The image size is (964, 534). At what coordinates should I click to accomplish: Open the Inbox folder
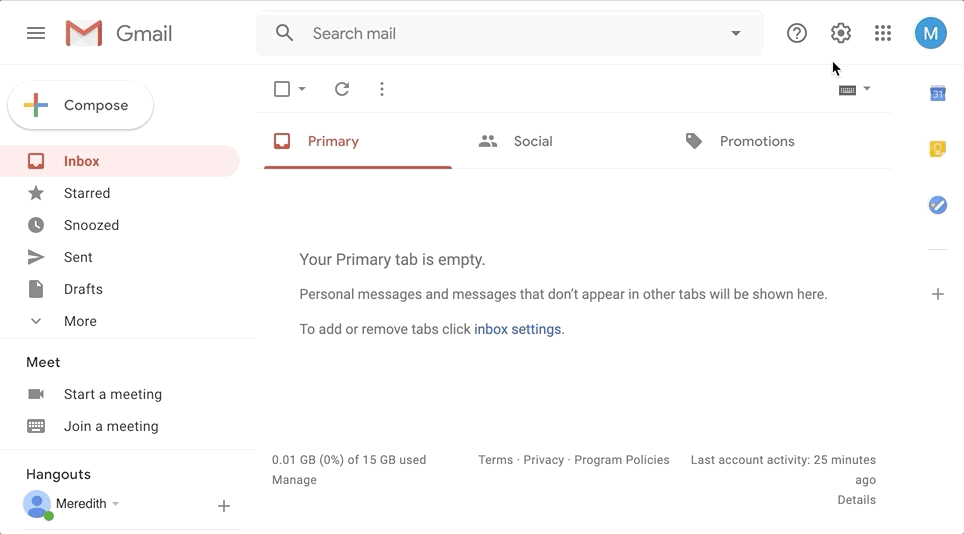120,161
